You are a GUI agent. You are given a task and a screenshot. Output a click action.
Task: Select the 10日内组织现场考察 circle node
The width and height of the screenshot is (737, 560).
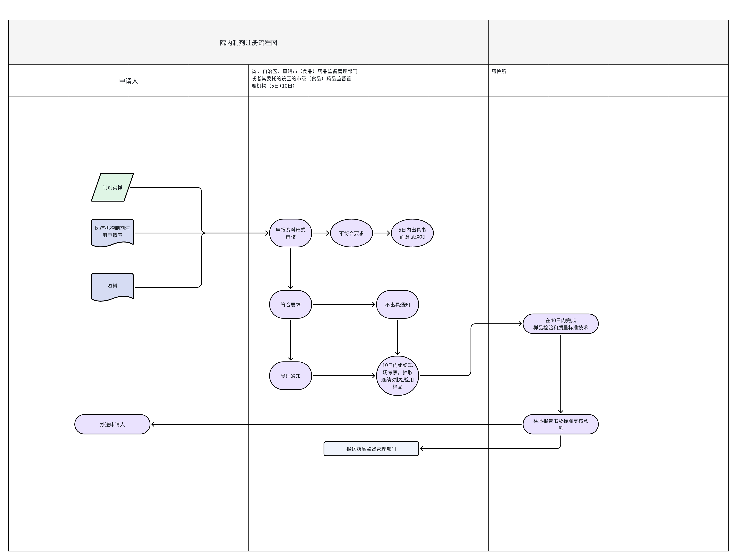[397, 376]
